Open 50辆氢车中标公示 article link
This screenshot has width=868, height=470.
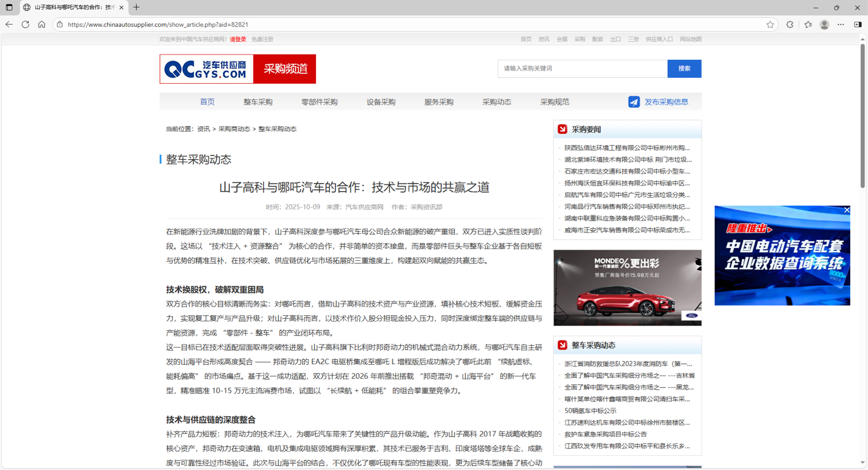coord(590,411)
